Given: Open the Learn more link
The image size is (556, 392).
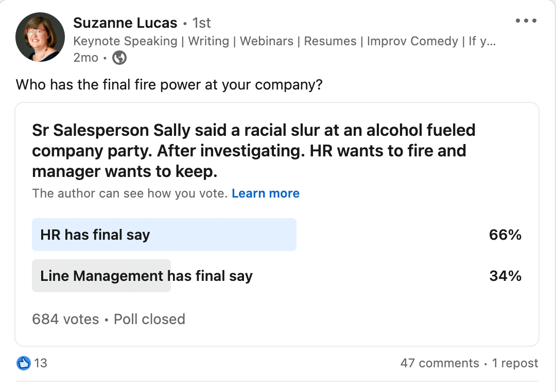Looking at the screenshot, I should pos(266,193).
